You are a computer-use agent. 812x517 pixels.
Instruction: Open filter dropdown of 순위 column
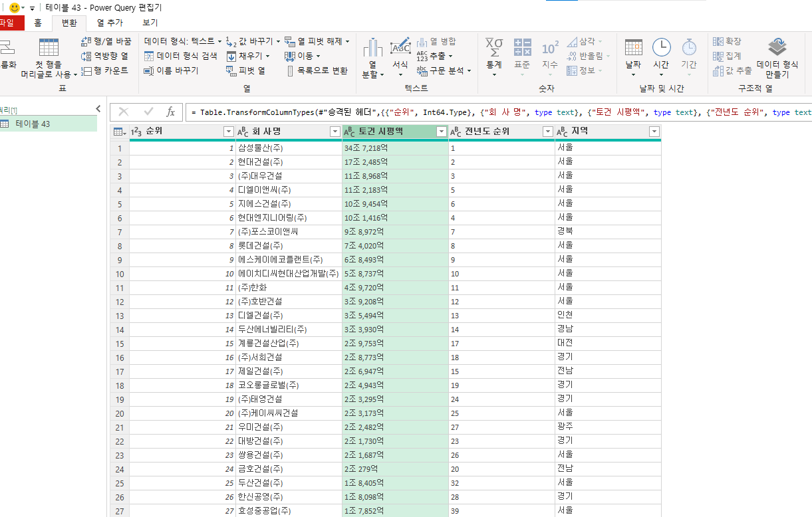[x=228, y=132]
